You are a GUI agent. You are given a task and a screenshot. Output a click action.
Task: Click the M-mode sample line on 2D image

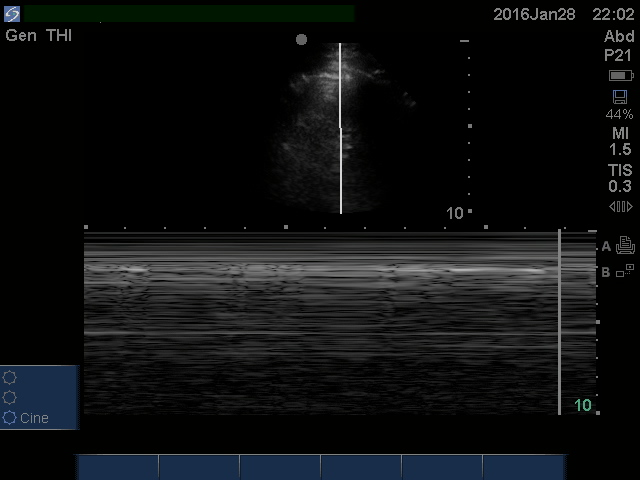click(x=340, y=128)
